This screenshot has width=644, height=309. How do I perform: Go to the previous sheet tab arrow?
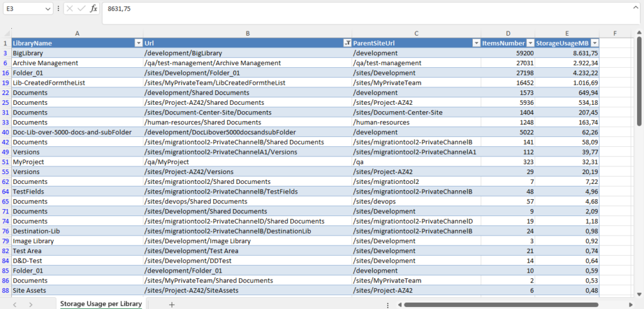15,305
